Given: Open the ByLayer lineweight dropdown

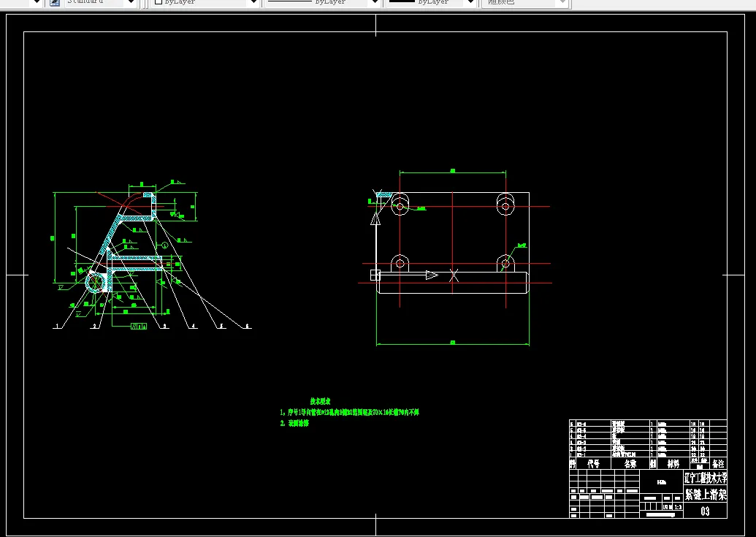Looking at the screenshot, I should click(x=470, y=2).
